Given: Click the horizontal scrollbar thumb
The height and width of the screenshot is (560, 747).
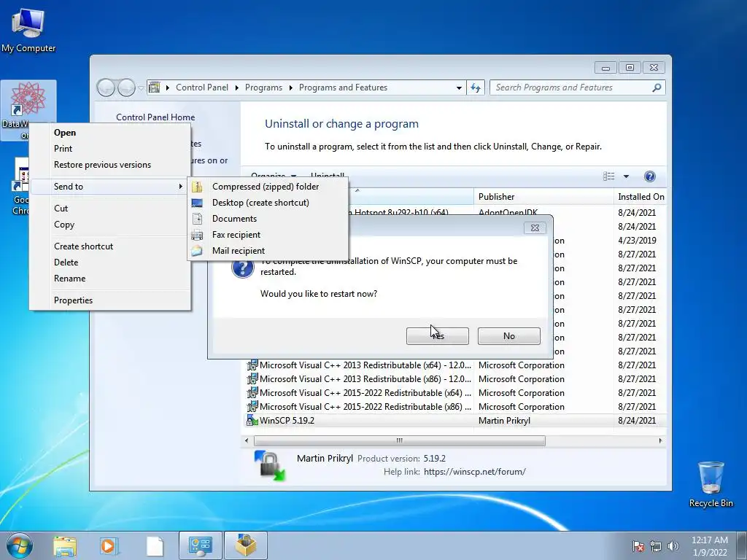Looking at the screenshot, I should click(399, 441).
